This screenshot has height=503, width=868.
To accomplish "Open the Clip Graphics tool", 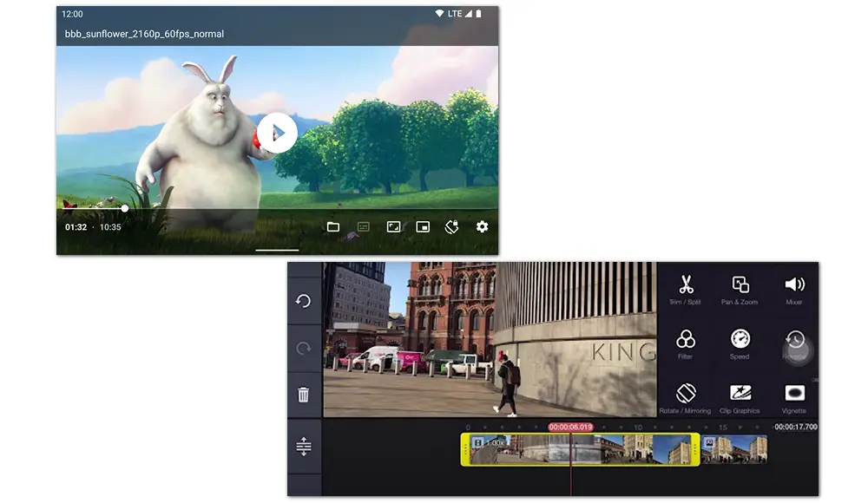I will (740, 398).
